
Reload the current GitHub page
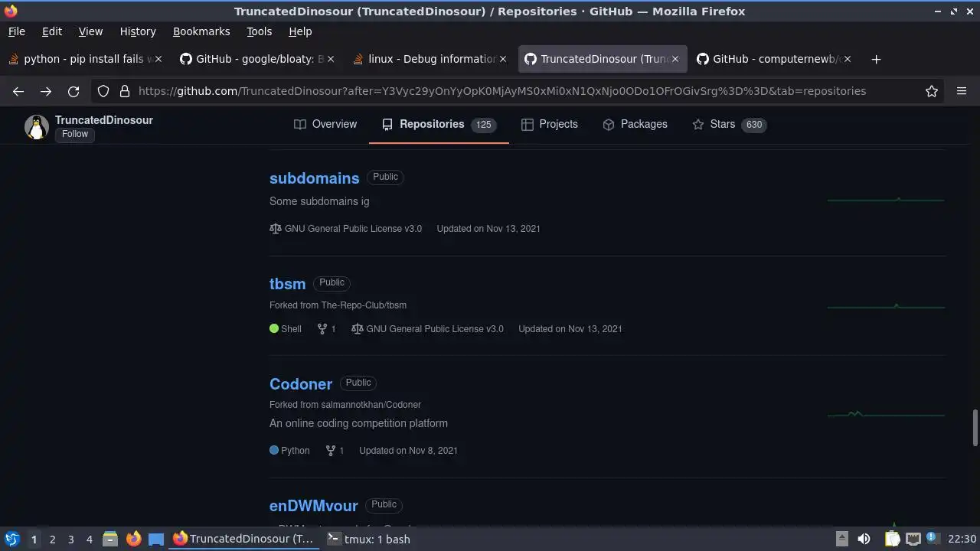point(73,91)
